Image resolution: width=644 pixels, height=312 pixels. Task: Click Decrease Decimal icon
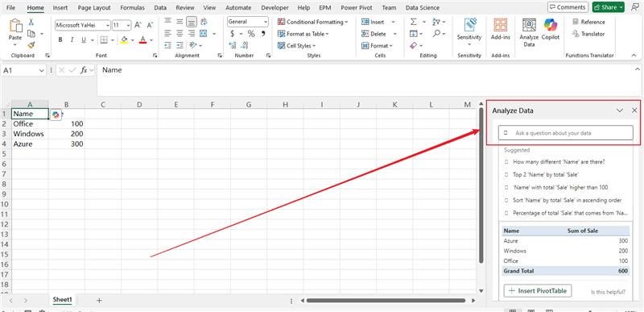(x=246, y=45)
